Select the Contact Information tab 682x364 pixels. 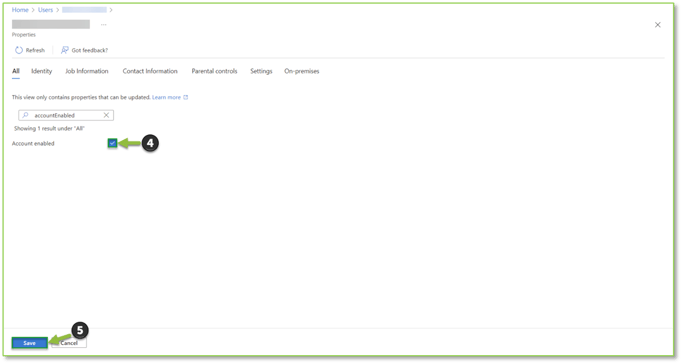(x=150, y=71)
